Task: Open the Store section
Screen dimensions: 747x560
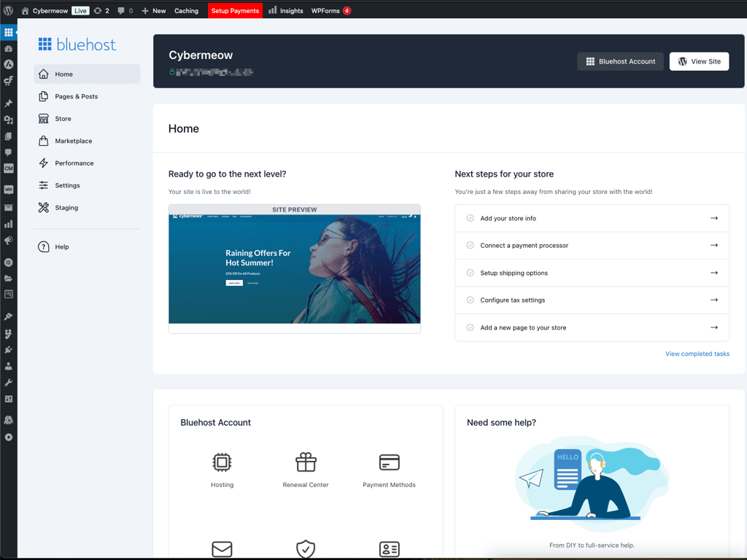Action: pos(88,119)
